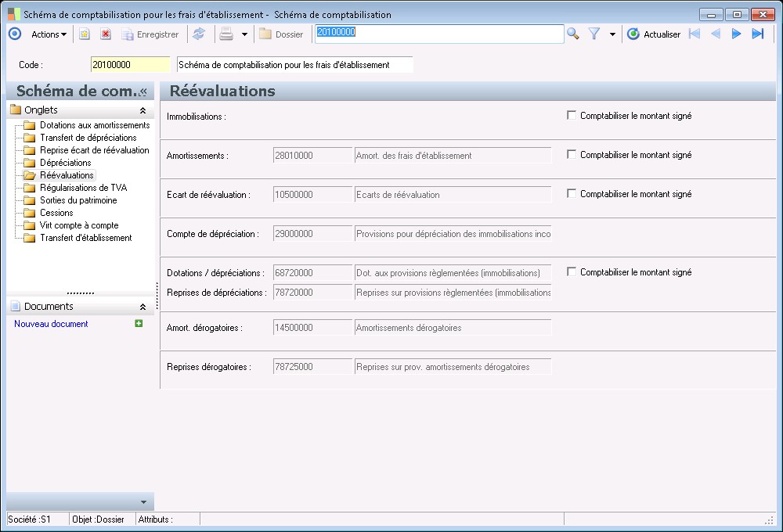
Task: Click the magnifying glass search icon
Action: tap(573, 34)
